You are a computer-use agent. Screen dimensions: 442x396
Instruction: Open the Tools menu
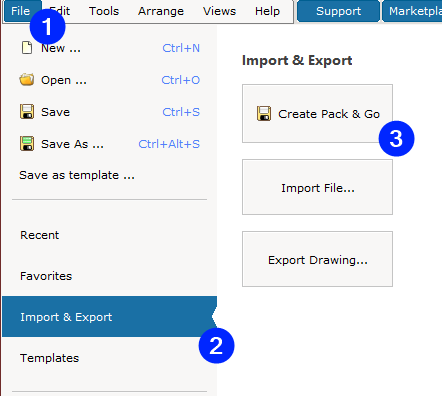[104, 11]
